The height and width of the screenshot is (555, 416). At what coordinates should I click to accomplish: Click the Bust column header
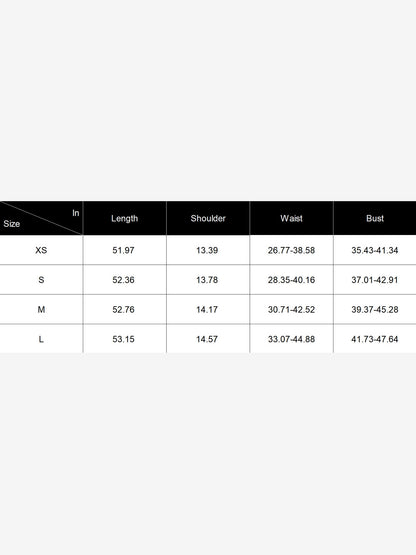pos(375,218)
